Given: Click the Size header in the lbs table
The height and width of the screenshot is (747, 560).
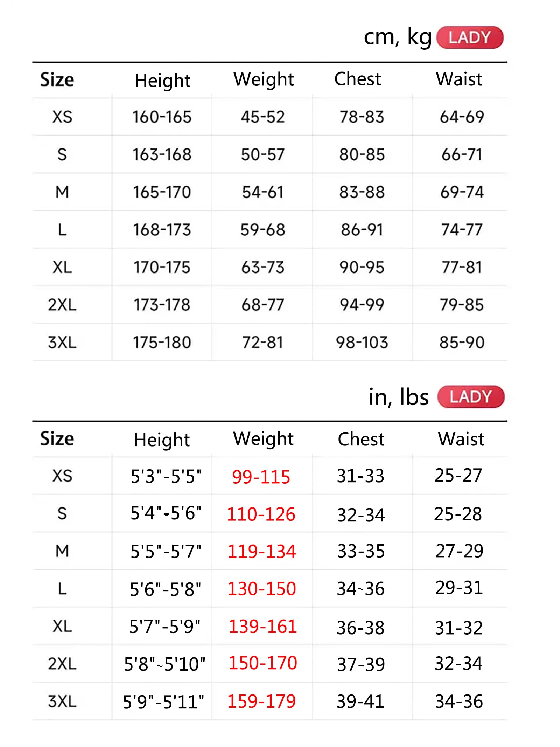Looking at the screenshot, I should click(57, 438).
